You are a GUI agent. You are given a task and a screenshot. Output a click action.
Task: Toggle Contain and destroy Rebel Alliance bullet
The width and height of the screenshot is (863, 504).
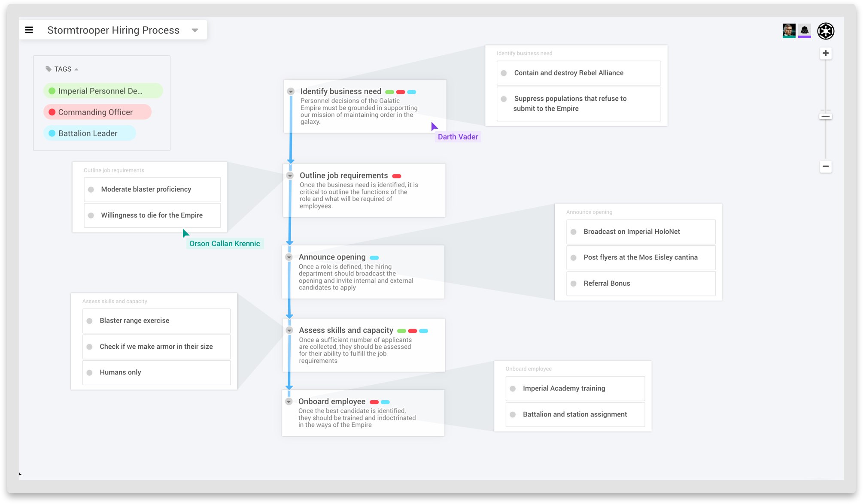coord(504,73)
